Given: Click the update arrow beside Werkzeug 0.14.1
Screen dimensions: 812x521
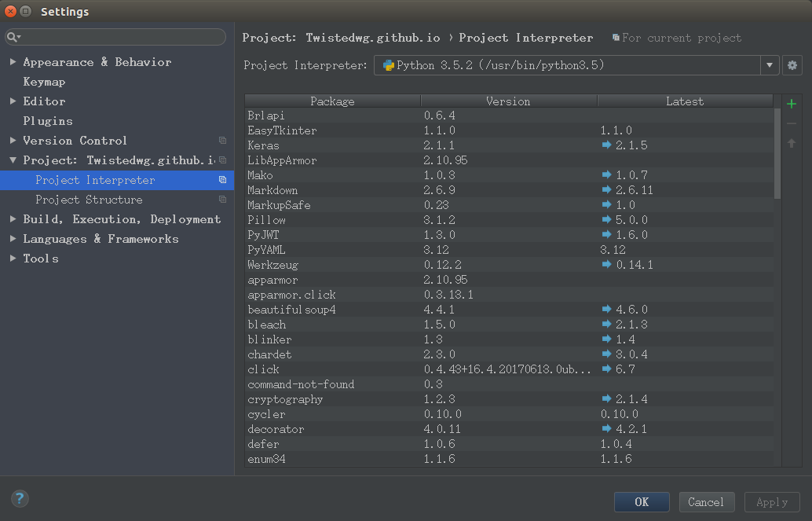Looking at the screenshot, I should coord(606,265).
